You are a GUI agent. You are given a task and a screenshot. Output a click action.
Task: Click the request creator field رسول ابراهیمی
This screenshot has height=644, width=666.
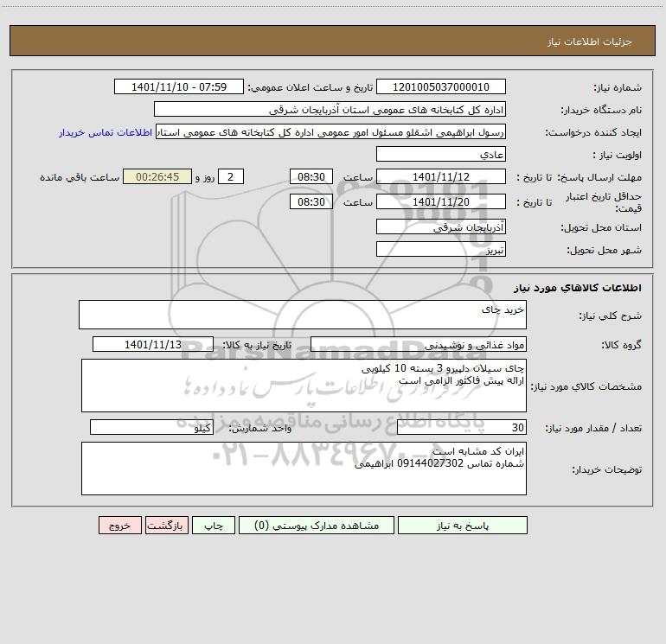coord(331,131)
